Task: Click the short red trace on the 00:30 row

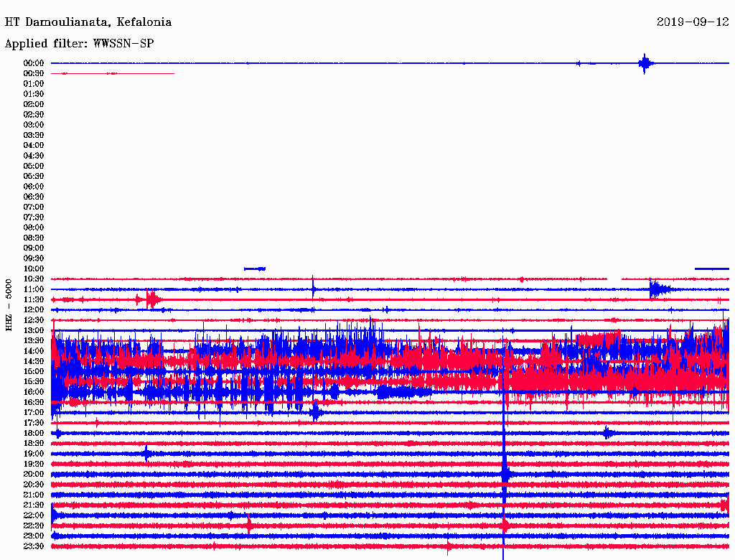Action: 113,73
